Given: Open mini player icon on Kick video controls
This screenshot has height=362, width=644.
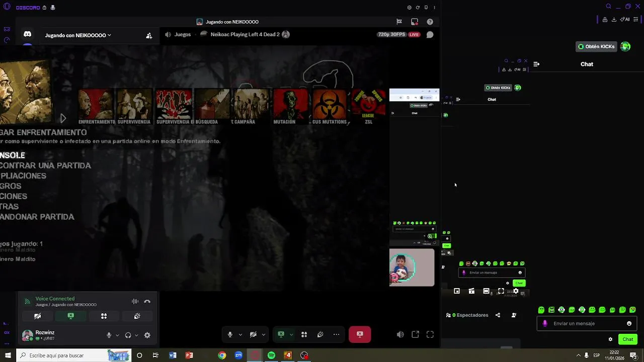Looking at the screenshot, I should (x=457, y=291).
